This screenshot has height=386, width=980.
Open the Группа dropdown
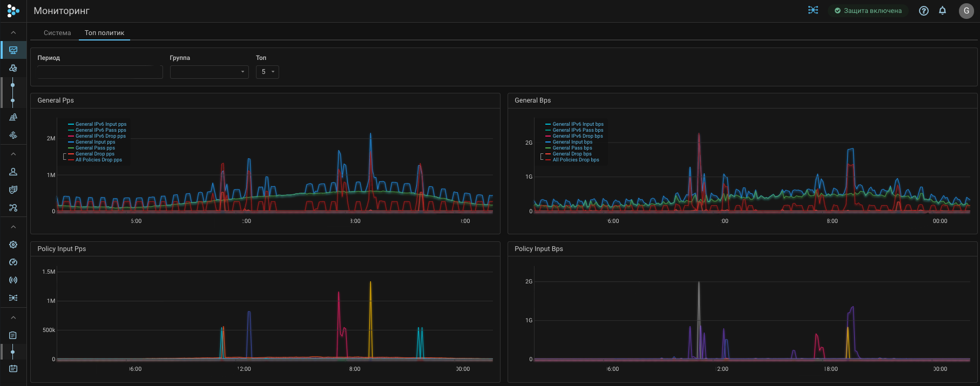[x=209, y=72]
